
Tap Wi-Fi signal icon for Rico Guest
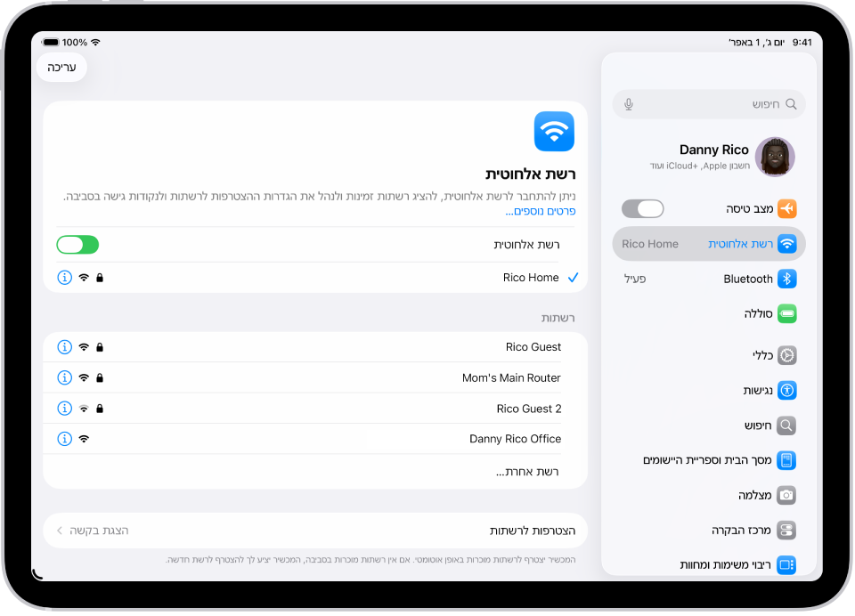point(84,347)
